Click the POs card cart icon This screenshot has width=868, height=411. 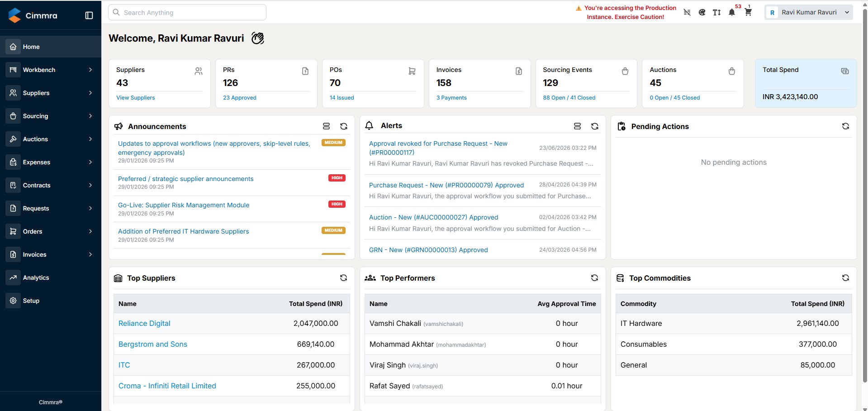coord(412,71)
